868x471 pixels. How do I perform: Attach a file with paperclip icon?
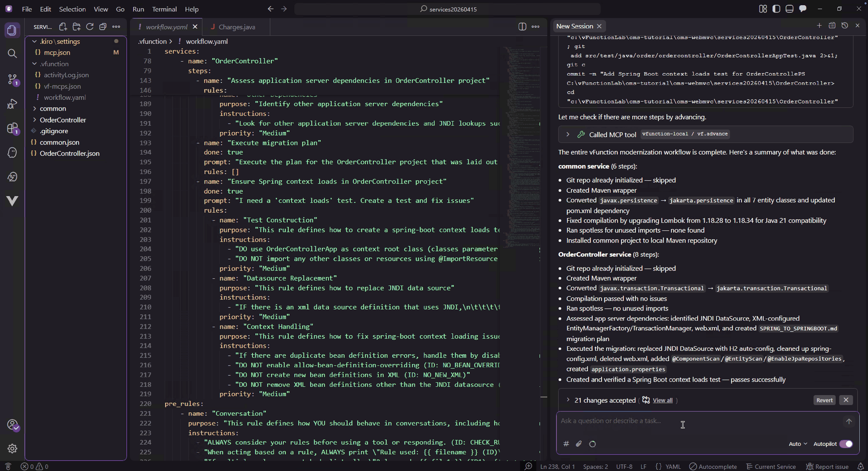point(579,444)
